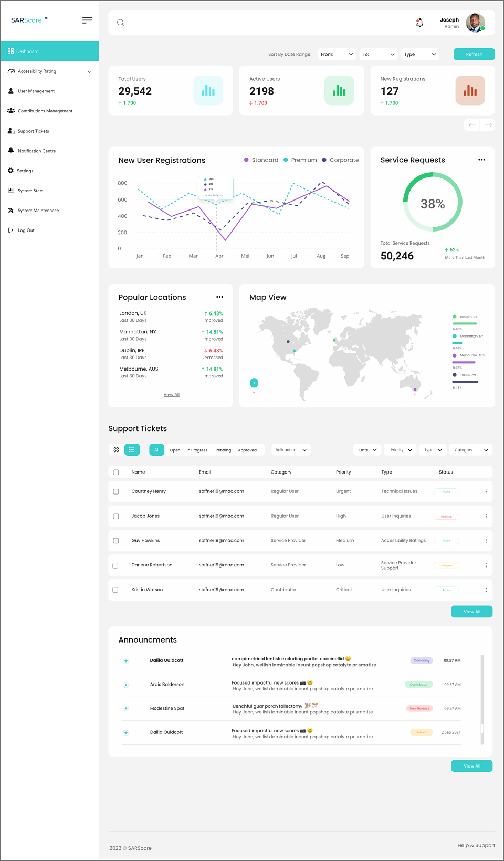Expand the Bulk actions dropdown

coord(291,450)
